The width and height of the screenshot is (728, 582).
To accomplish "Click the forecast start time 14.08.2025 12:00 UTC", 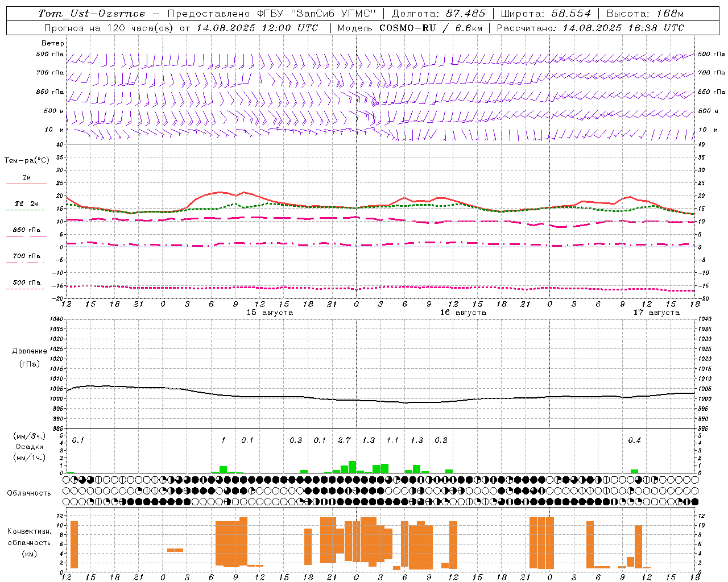I will click(258, 28).
